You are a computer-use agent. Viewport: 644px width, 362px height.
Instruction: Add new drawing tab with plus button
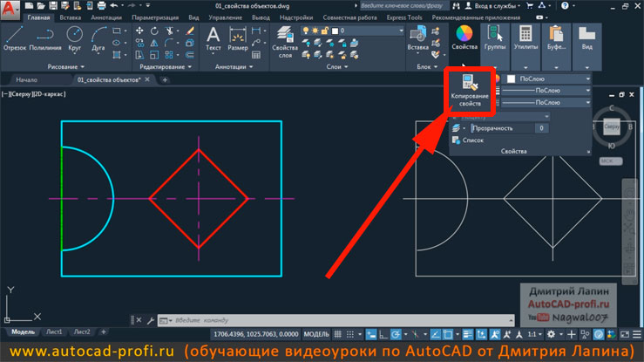(x=165, y=79)
